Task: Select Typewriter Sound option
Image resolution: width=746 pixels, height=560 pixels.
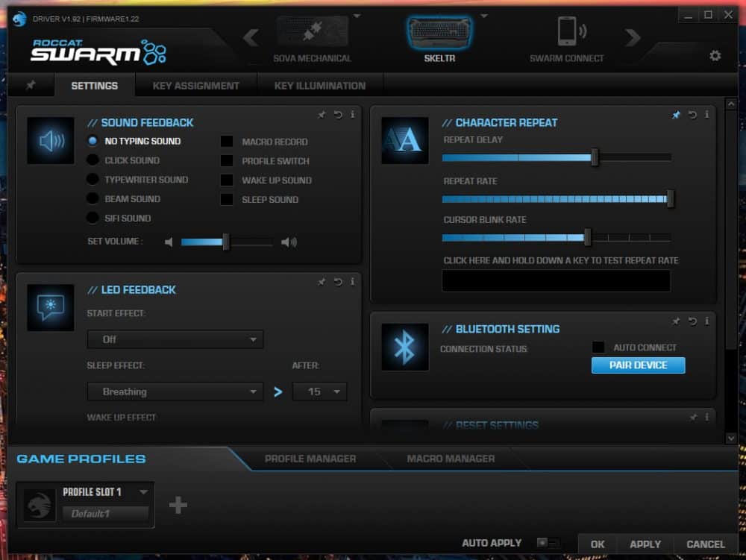Action: pyautogui.click(x=93, y=179)
